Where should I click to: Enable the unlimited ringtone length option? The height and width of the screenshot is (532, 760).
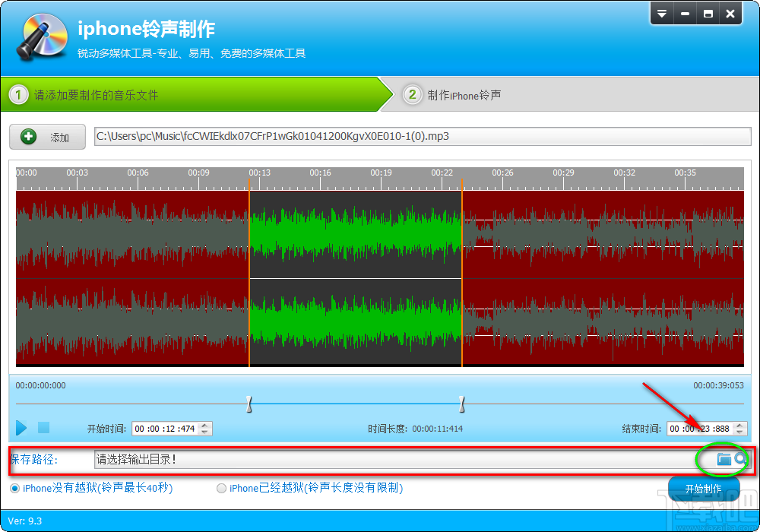[x=220, y=489]
